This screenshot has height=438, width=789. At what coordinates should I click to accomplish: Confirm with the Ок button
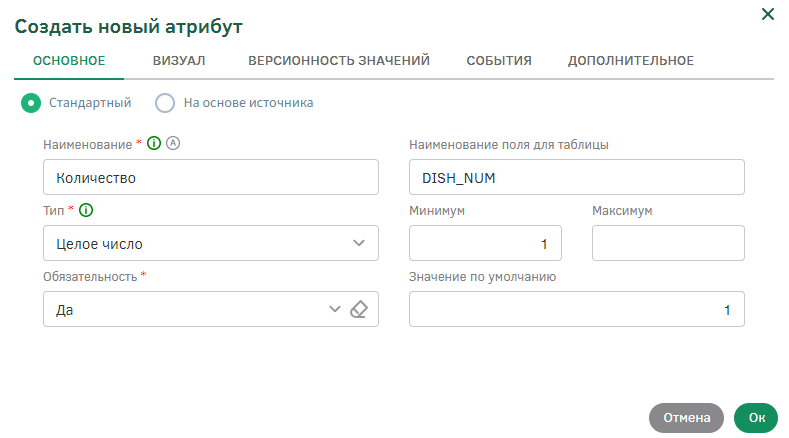756,418
